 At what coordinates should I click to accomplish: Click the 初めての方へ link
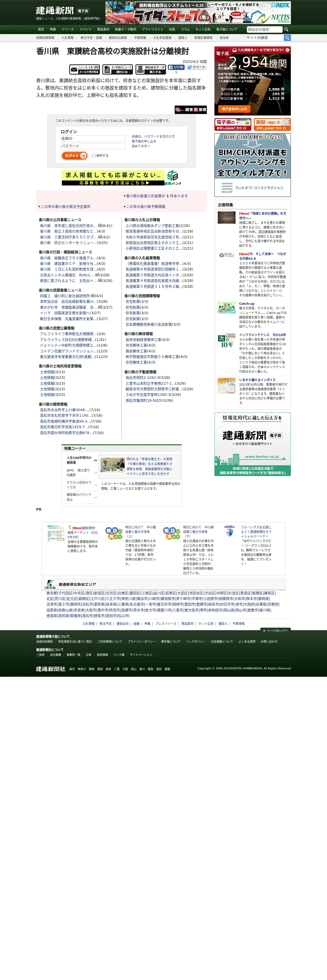(x=141, y=146)
